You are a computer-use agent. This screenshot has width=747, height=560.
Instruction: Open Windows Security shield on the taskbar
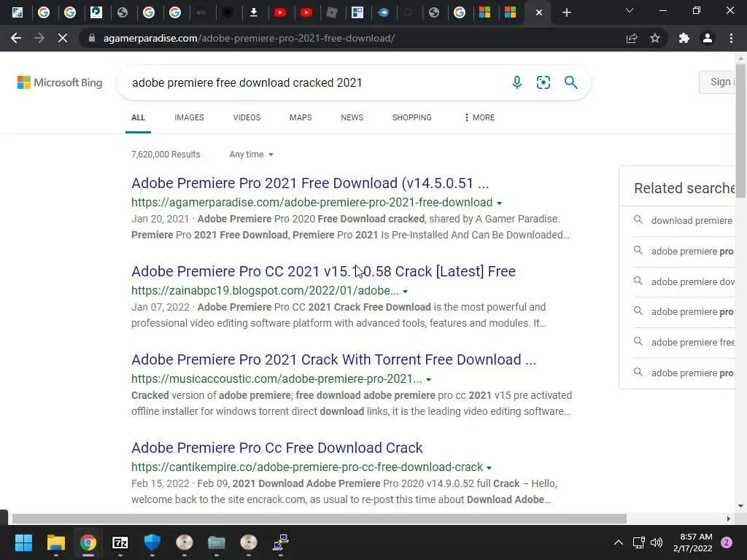(152, 542)
